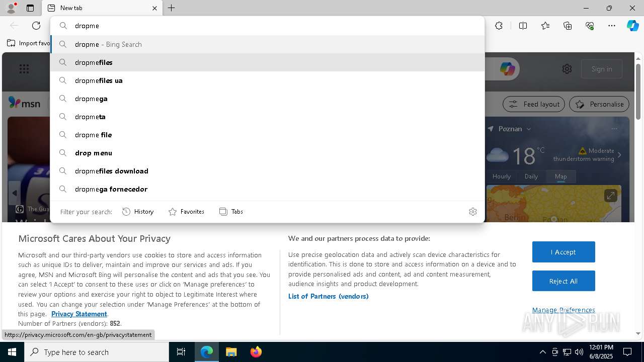Viewport: 644px width, 362px height.
Task: Expand the Poznan location dropdown
Action: 529,129
